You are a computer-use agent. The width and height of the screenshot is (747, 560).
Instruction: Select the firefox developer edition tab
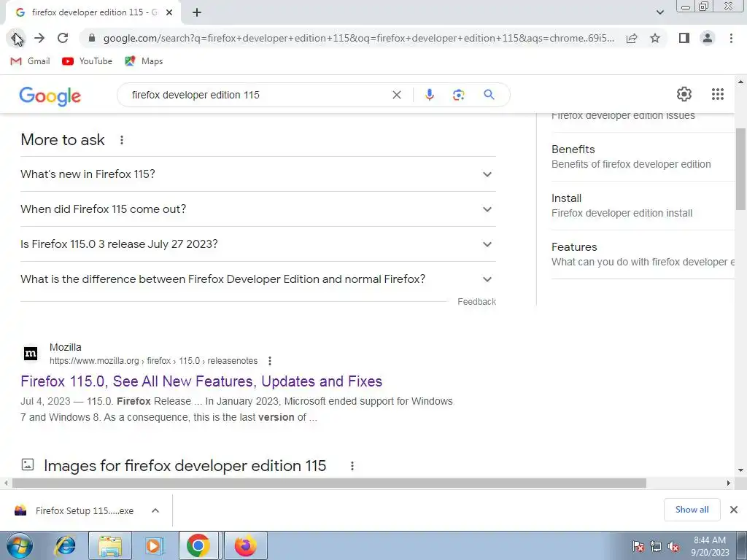pos(93,12)
